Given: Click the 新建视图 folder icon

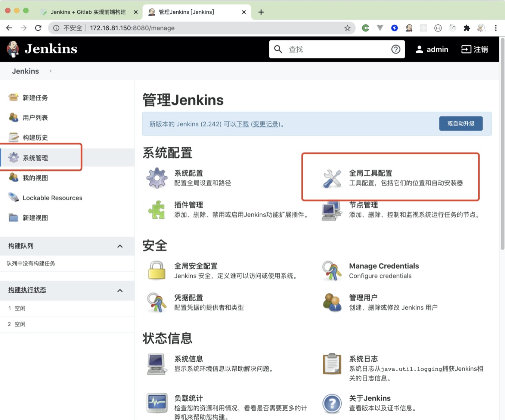Looking at the screenshot, I should pyautogui.click(x=13, y=217).
